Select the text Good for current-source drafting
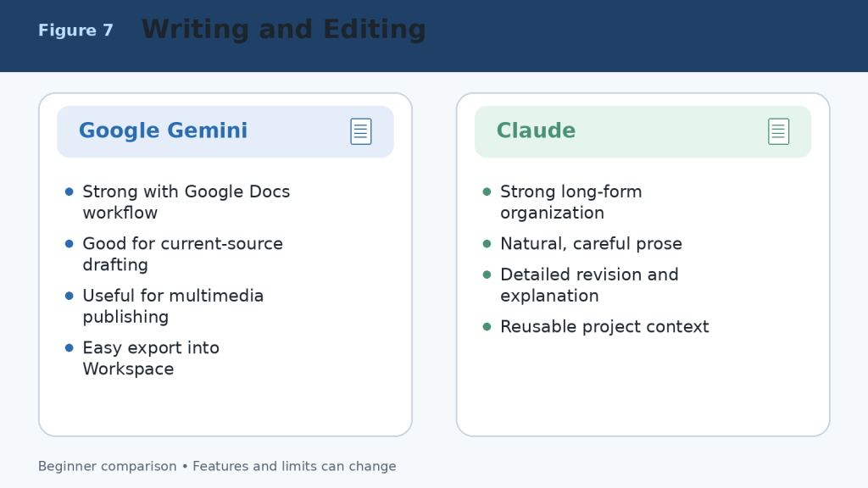Screen dimensions: 868x488 [x=183, y=254]
